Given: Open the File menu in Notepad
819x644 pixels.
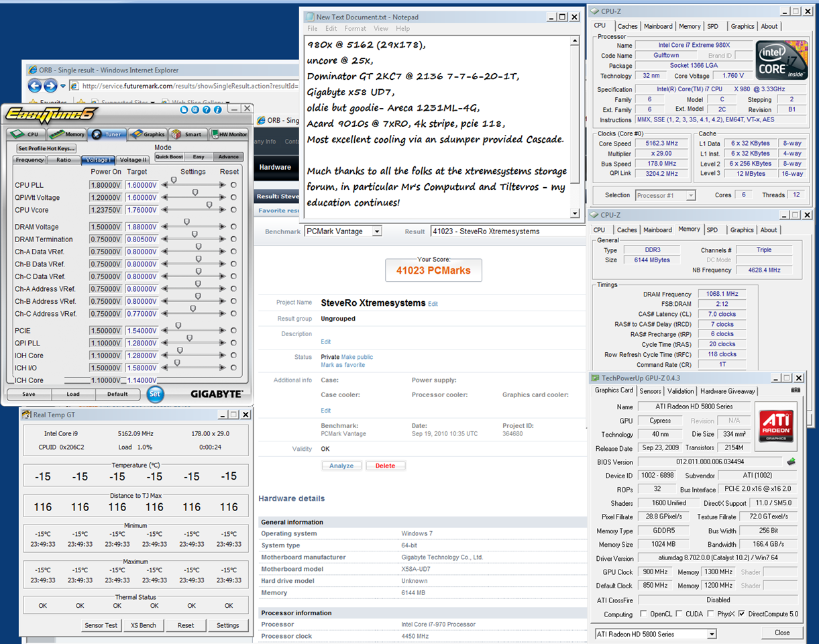Looking at the screenshot, I should click(313, 29).
